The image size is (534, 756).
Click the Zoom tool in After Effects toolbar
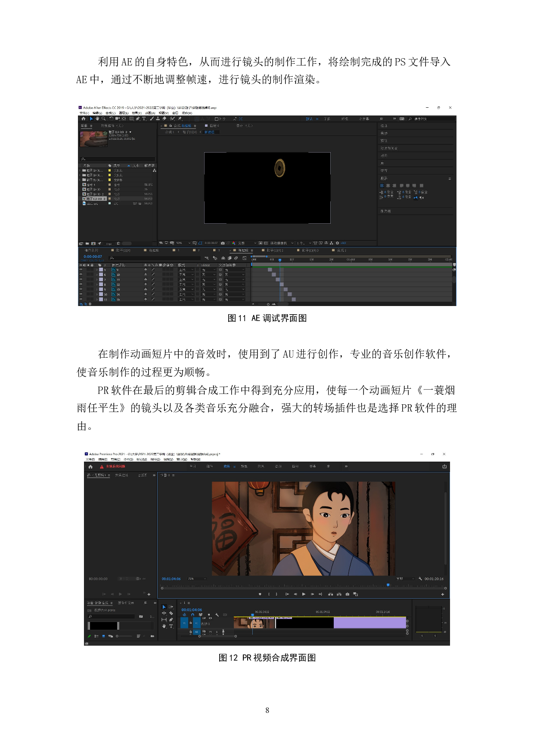[x=103, y=119]
